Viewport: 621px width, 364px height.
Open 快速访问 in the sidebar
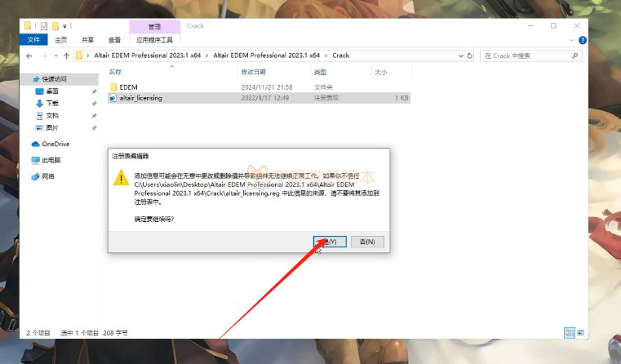[54, 79]
